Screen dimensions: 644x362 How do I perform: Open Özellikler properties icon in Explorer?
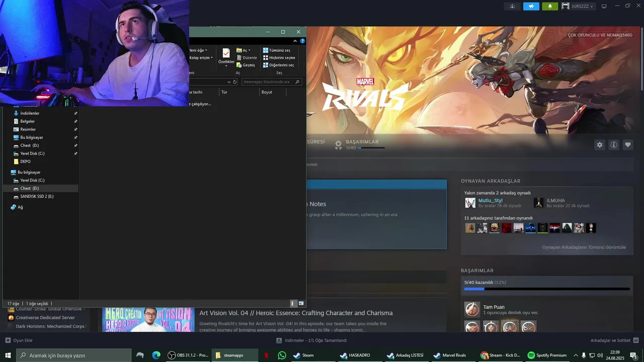tap(226, 53)
